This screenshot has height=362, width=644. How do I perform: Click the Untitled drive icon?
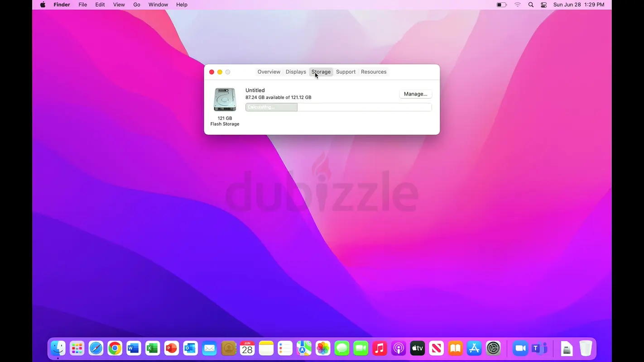point(225,100)
